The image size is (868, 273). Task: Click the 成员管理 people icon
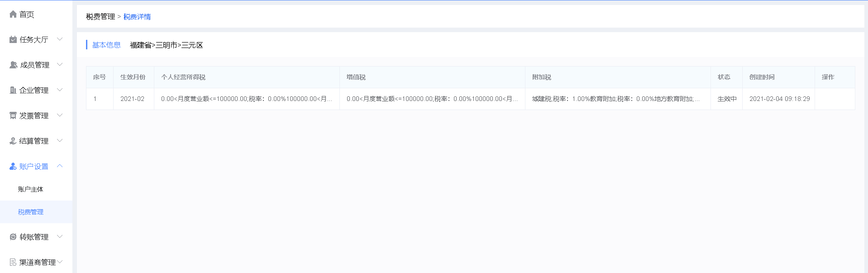13,65
